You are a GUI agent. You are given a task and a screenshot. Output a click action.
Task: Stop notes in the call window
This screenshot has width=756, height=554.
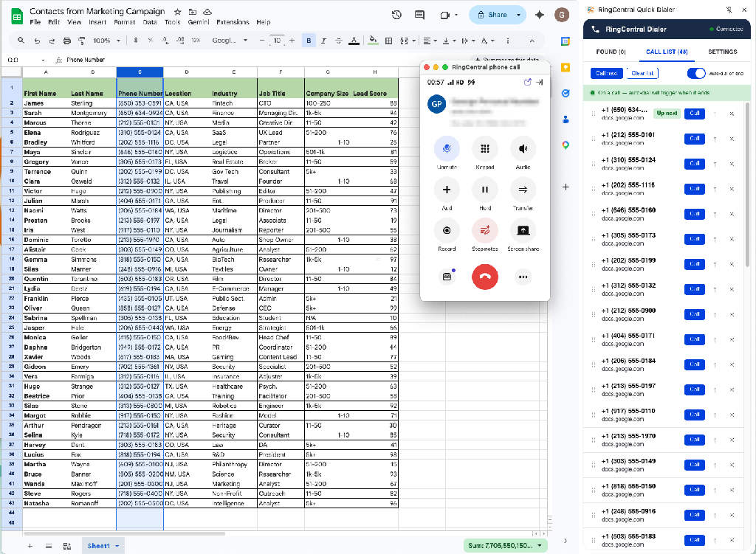click(484, 231)
